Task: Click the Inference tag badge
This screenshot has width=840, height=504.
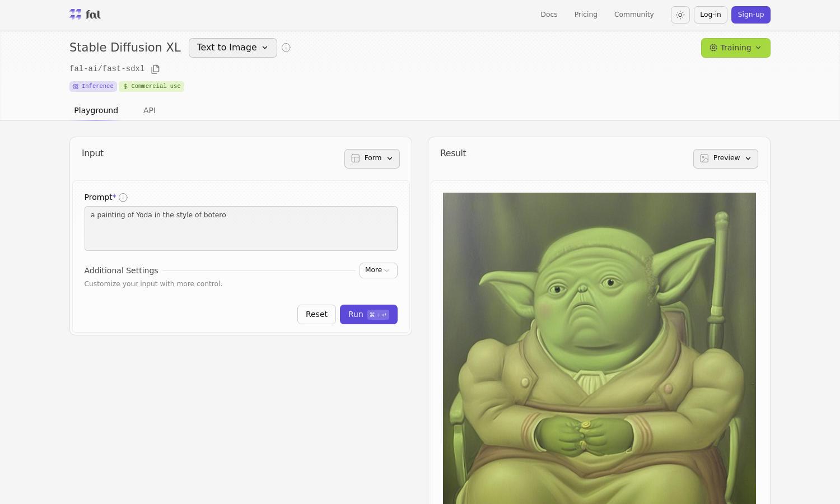Action: 93,86
